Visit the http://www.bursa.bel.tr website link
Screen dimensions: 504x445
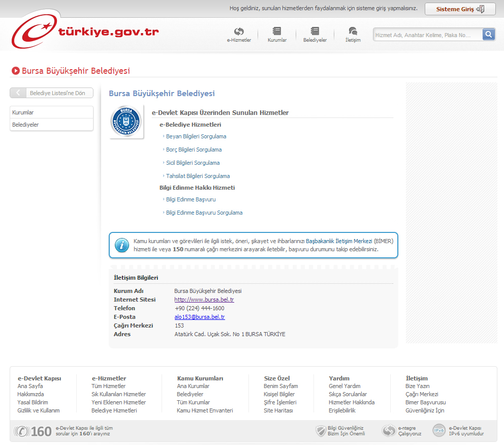pyautogui.click(x=204, y=300)
